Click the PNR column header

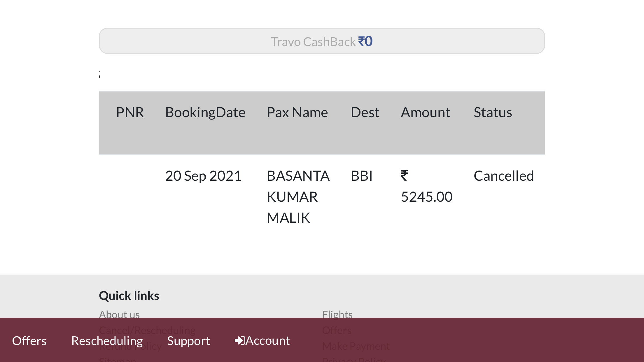pos(130,113)
